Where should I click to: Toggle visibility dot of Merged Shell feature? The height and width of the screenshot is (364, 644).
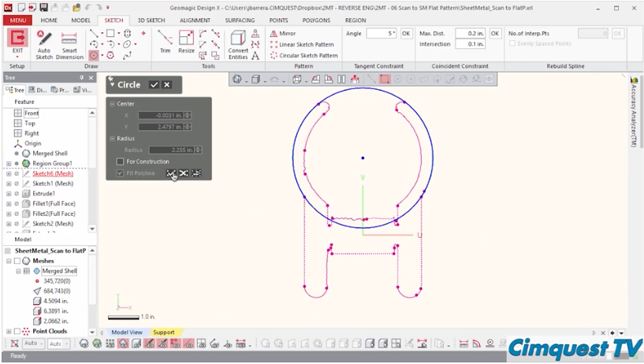[x=17, y=154]
